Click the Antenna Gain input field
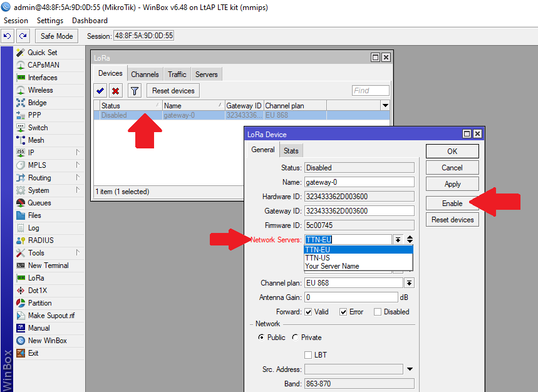This screenshot has width=538, height=392. pos(351,297)
